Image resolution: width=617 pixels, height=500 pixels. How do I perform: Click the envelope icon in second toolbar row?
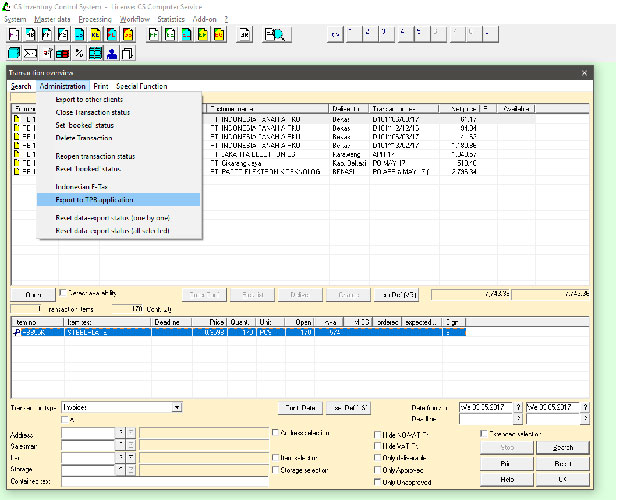pos(30,53)
